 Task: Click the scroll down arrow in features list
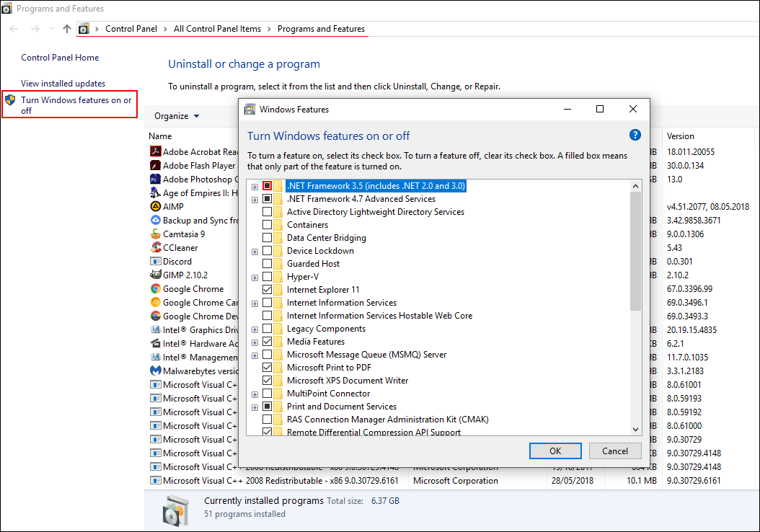click(635, 430)
